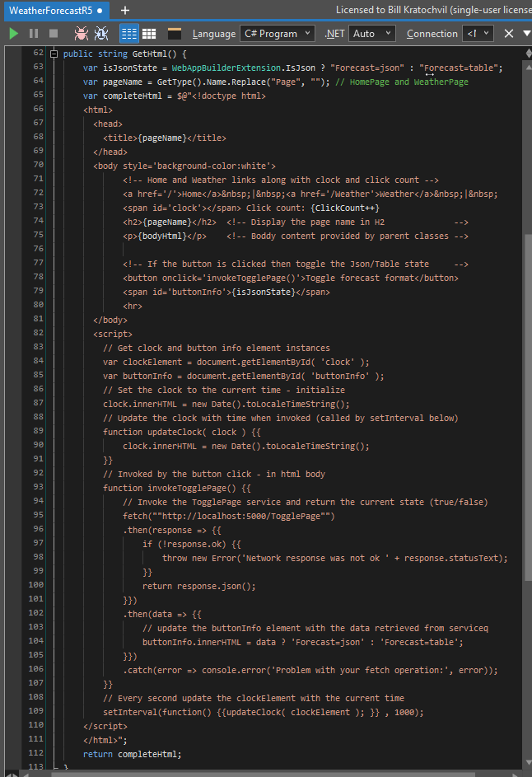Click the vertical scrollbar thumb
Screen dimensions: 532x777
click(528, 406)
